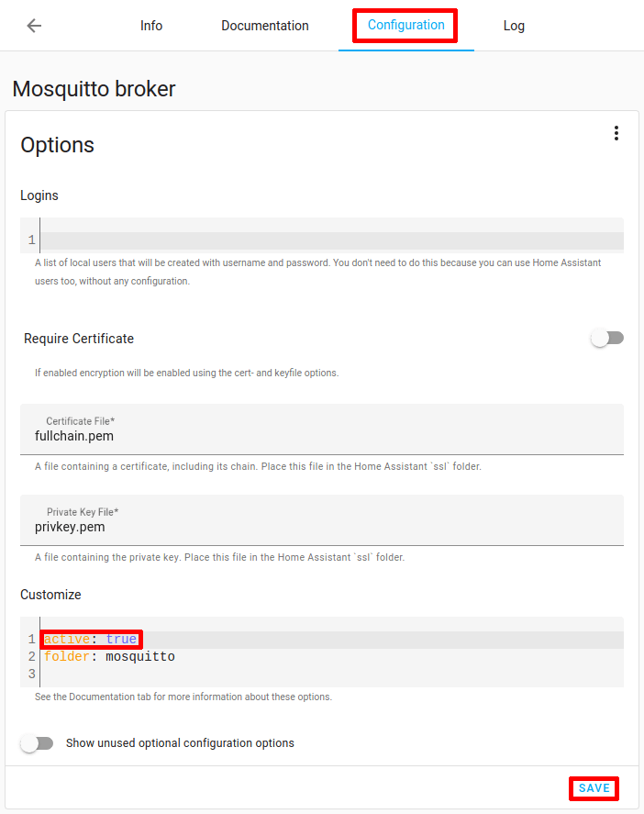Click the back arrow to leave the add-on page
Image resolution: width=644 pixels, height=814 pixels.
(33, 26)
